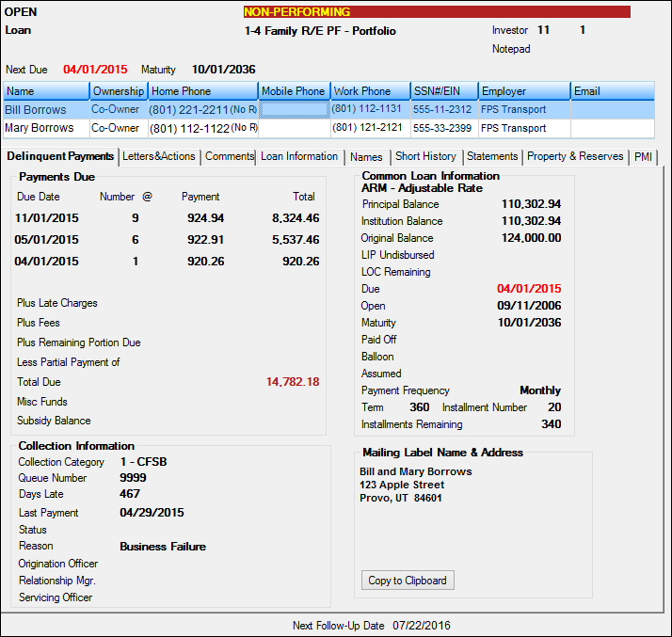Viewport: 672px width, 637px height.
Task: Click the Payment Frequency value Monthly
Action: click(x=540, y=390)
